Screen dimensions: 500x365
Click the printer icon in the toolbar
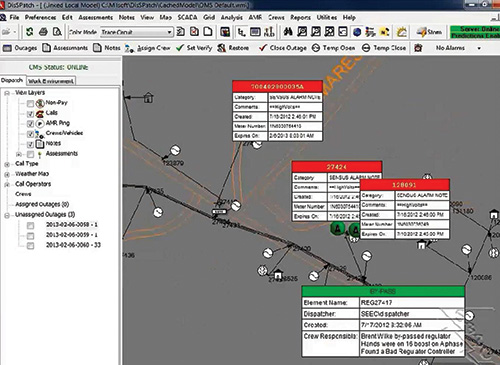(43, 32)
